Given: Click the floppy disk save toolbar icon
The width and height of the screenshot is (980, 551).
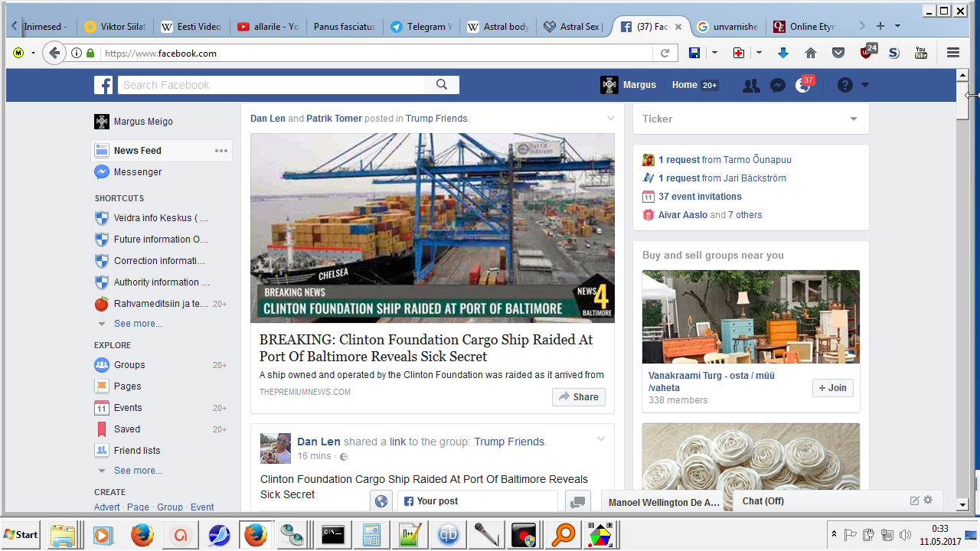Looking at the screenshot, I should 694,53.
